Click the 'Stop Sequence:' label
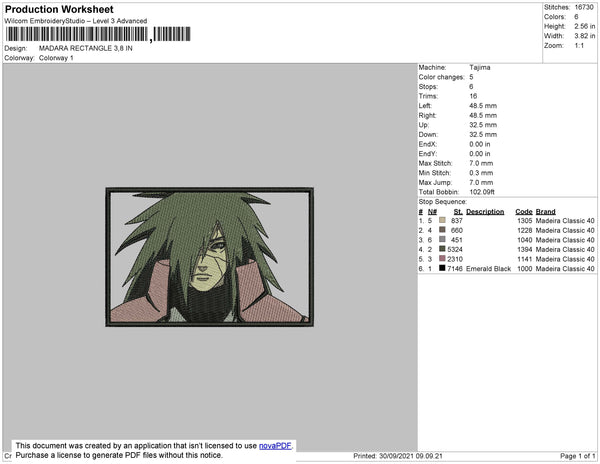This screenshot has width=600, height=464. [x=442, y=202]
